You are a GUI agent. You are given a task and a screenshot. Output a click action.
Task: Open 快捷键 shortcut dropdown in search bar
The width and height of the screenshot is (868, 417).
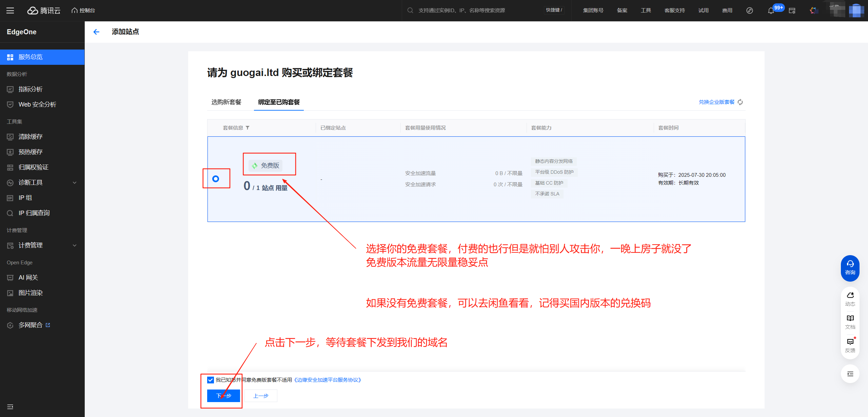point(554,10)
